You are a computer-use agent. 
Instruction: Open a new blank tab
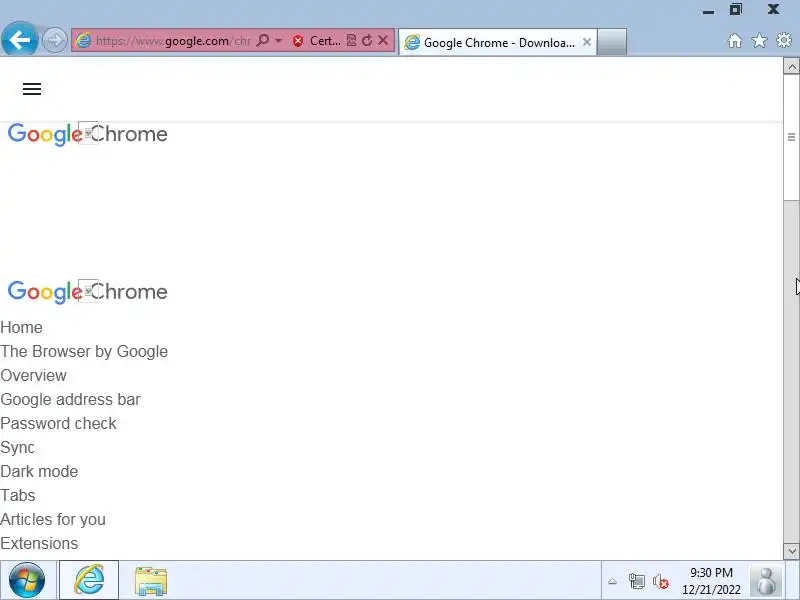tap(612, 42)
